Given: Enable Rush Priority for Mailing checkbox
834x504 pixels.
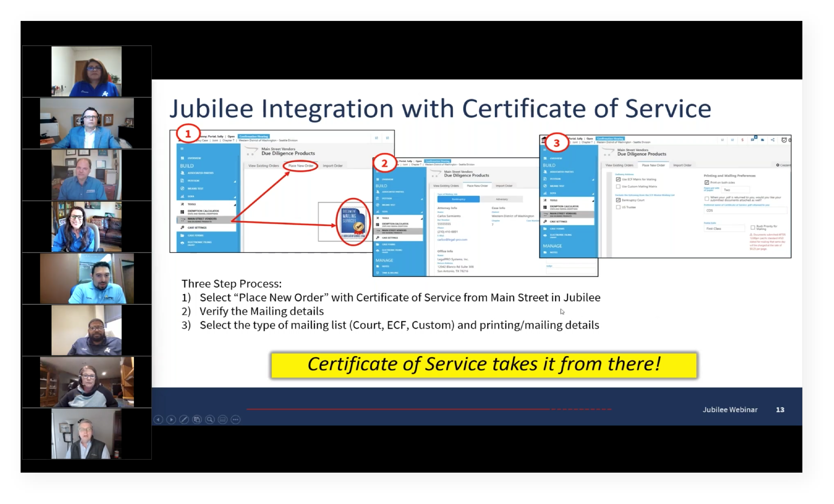Looking at the screenshot, I should (x=753, y=227).
